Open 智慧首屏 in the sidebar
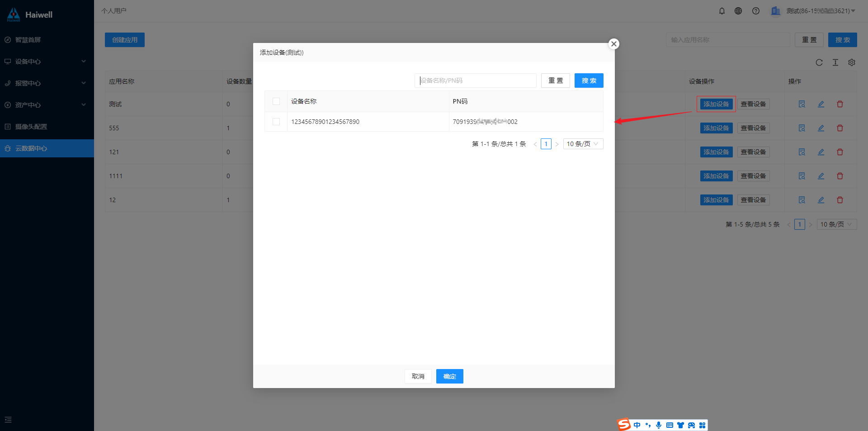This screenshot has width=868, height=431. coord(47,40)
